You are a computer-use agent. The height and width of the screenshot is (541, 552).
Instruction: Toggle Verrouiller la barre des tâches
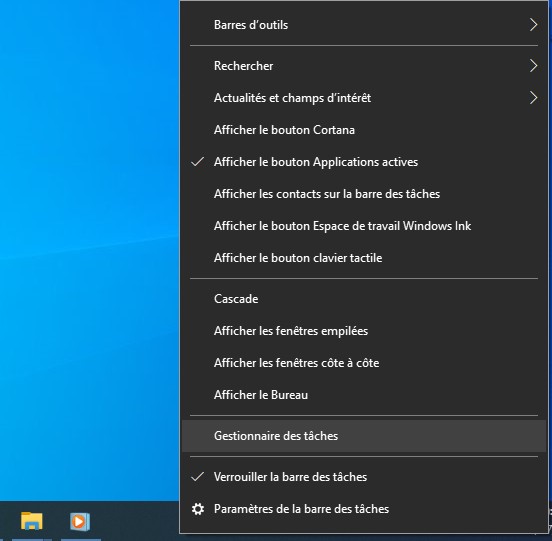point(364,477)
